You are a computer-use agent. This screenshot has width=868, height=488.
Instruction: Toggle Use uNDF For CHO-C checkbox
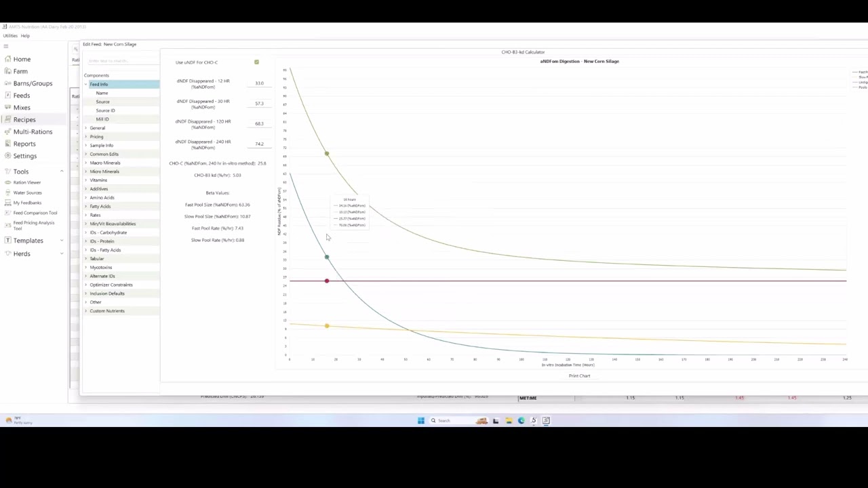coord(256,62)
